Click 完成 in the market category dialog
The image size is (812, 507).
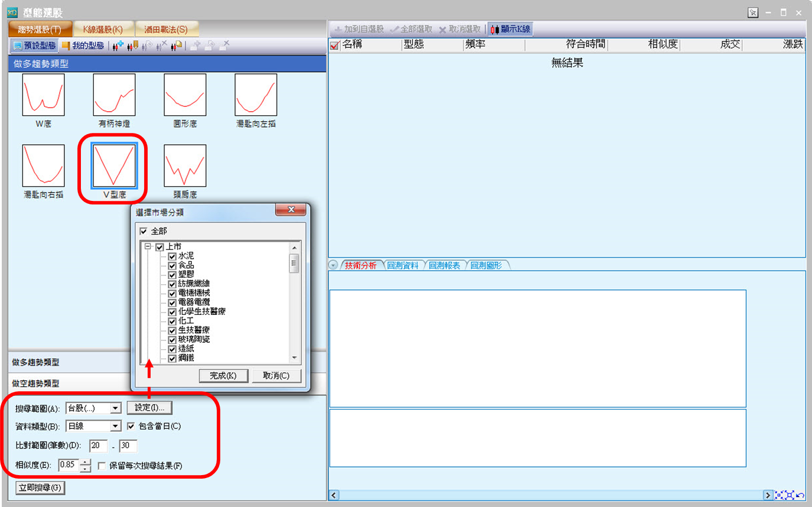coord(223,376)
